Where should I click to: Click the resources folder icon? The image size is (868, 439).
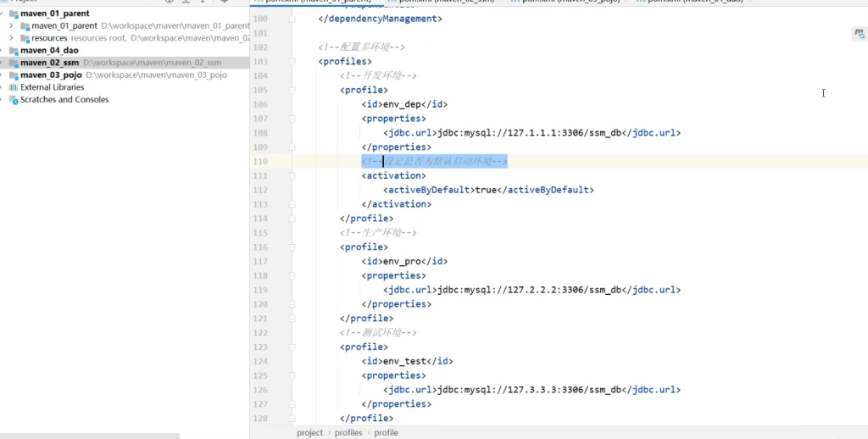coord(25,38)
